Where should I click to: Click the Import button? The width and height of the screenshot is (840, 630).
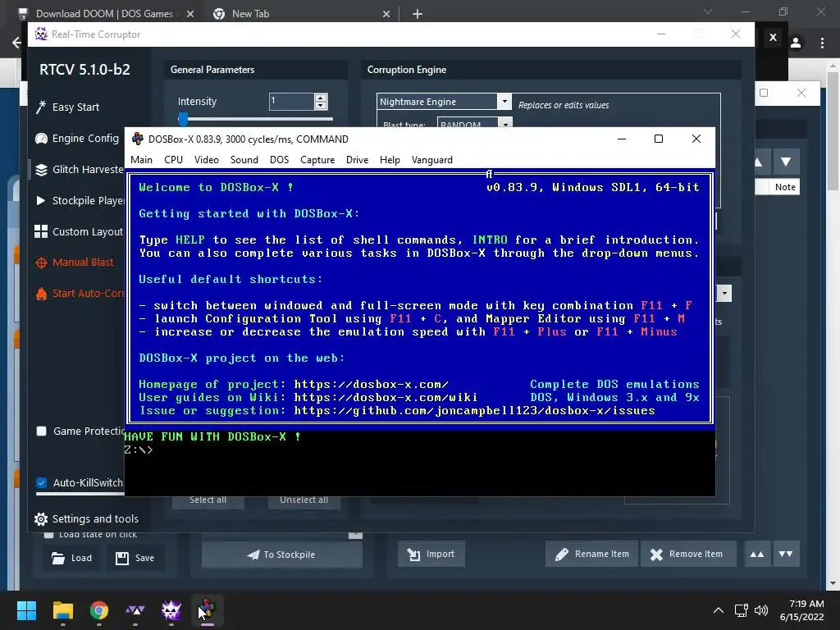click(x=431, y=554)
